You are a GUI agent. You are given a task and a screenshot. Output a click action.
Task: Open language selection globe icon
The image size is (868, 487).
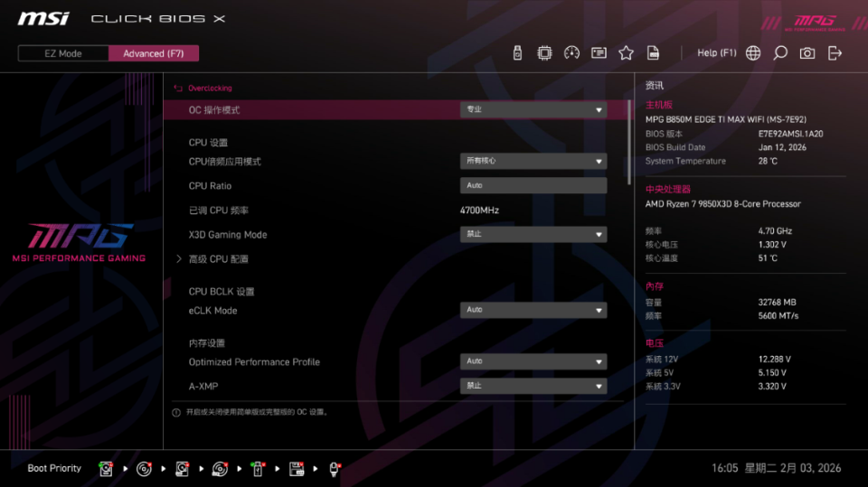click(753, 53)
